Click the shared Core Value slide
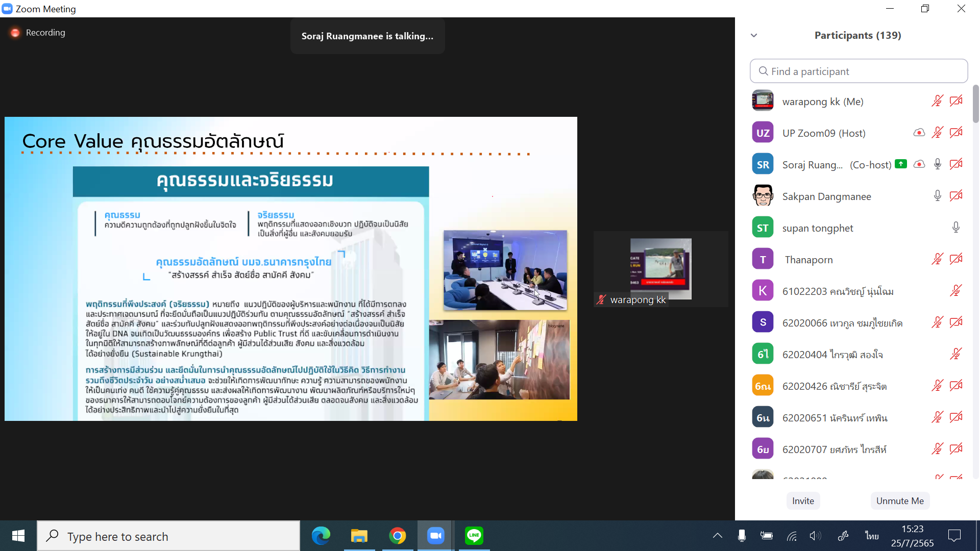 (291, 269)
